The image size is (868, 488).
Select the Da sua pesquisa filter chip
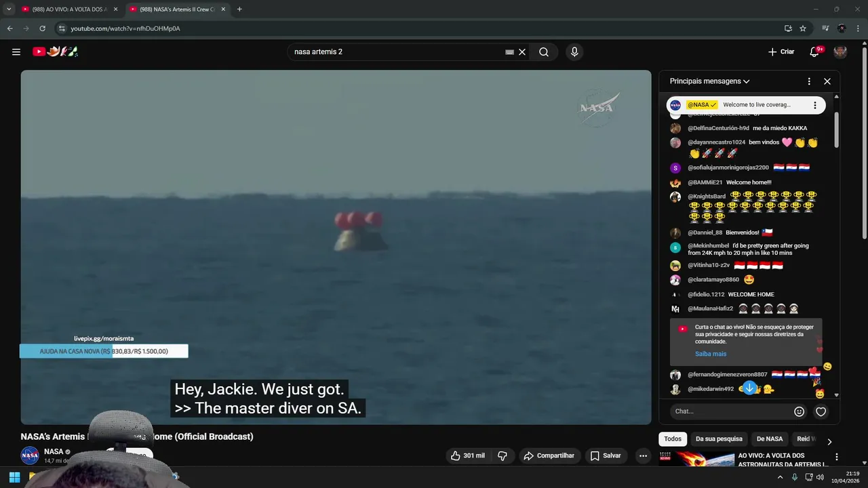point(719,439)
